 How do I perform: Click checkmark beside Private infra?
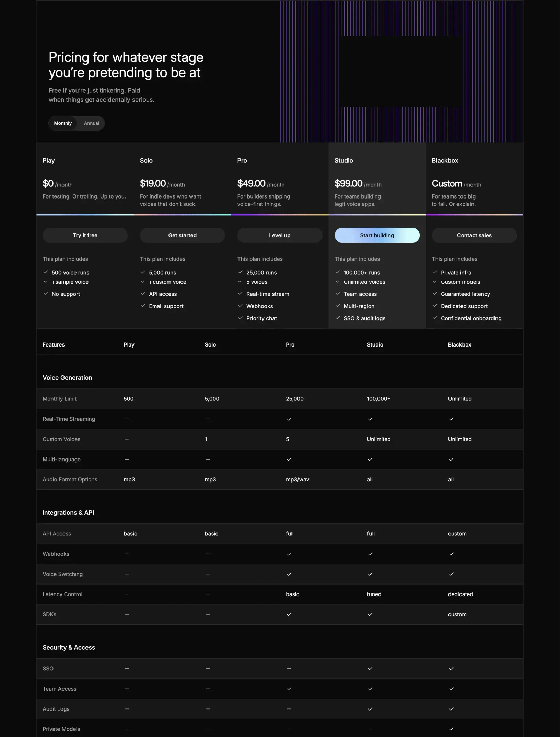(435, 272)
